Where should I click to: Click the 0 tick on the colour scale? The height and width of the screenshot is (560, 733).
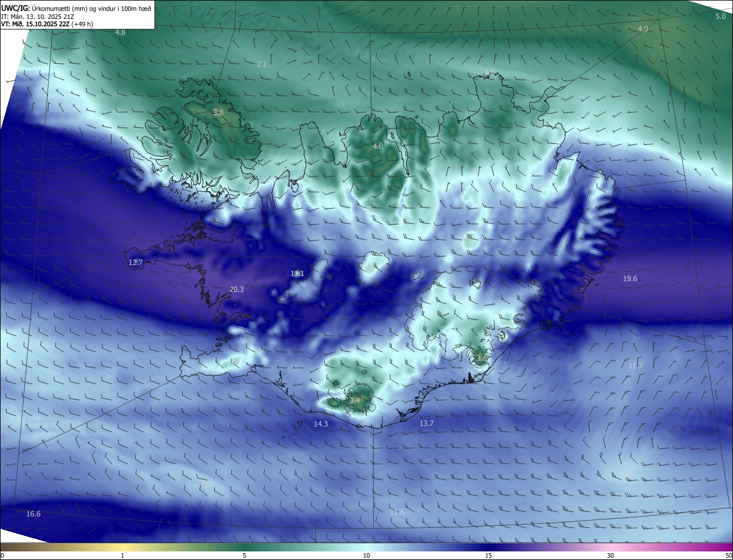(2, 556)
